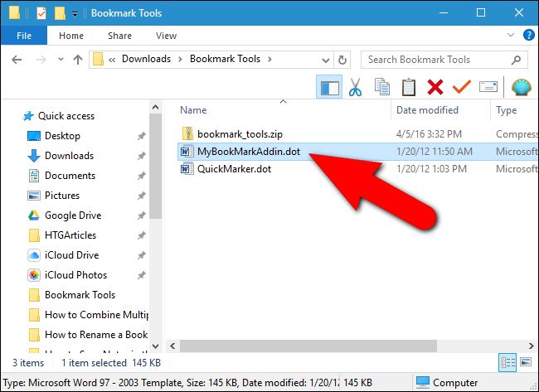
Task: Click the Rename toolbar icon
Action: [x=488, y=86]
